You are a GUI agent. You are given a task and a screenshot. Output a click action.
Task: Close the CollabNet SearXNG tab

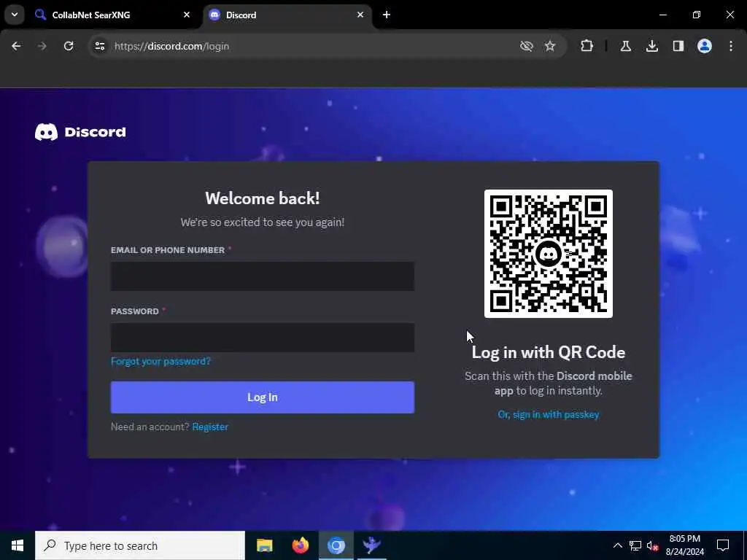(187, 15)
